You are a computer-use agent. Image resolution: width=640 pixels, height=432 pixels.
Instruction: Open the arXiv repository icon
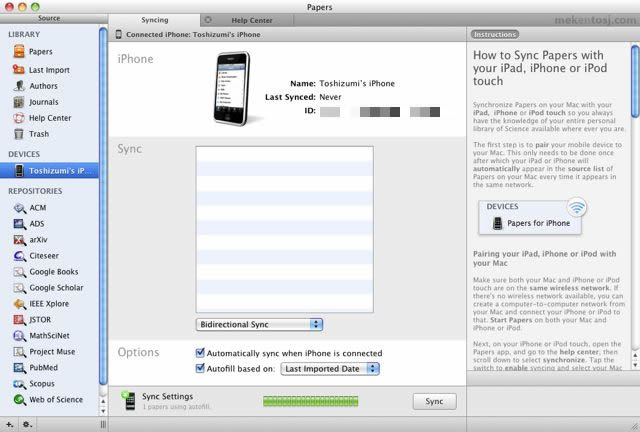[20, 240]
